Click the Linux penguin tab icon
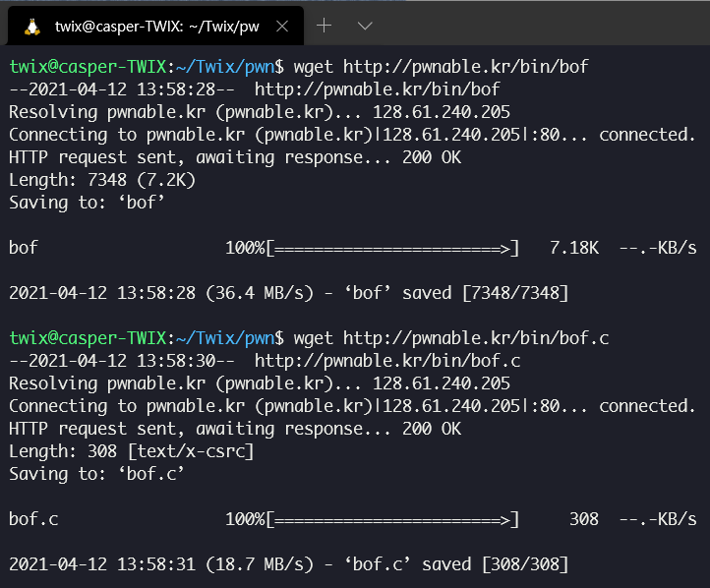This screenshot has height=588, width=710. pos(32,27)
